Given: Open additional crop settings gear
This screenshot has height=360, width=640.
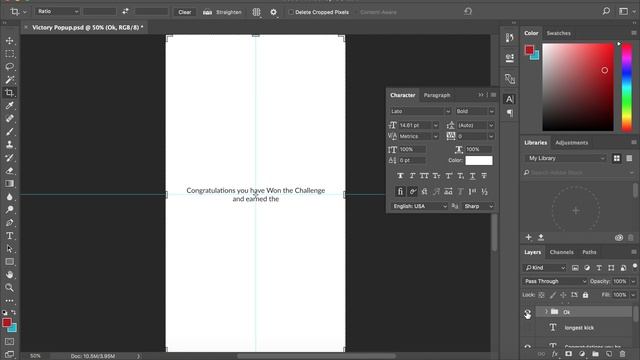Looking at the screenshot, I should pyautogui.click(x=273, y=12).
